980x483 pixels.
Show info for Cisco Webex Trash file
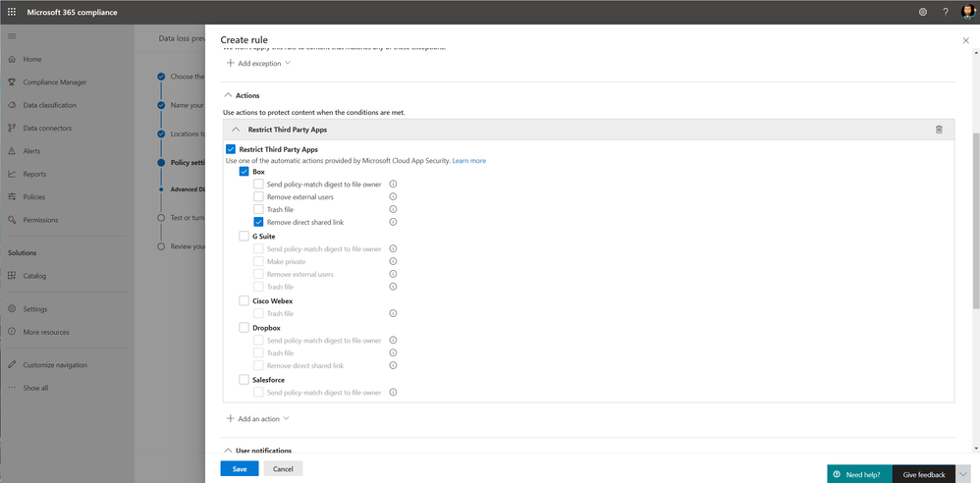[393, 313]
